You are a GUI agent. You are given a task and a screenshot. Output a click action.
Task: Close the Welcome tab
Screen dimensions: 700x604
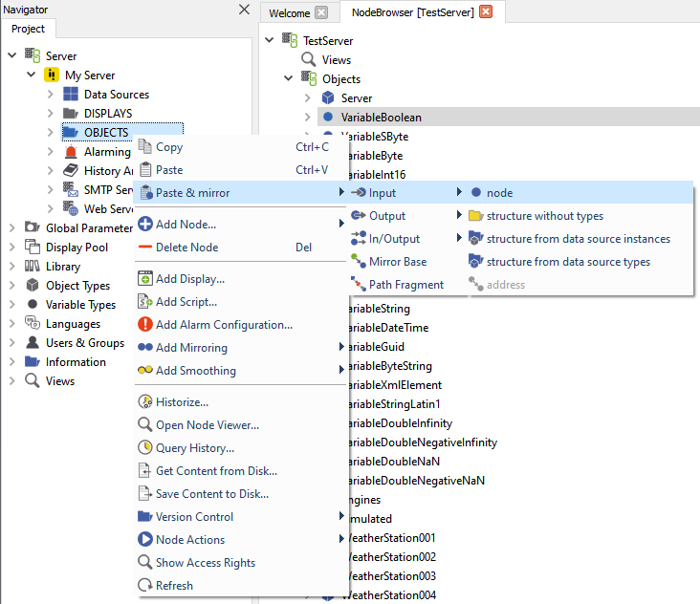coord(321,12)
